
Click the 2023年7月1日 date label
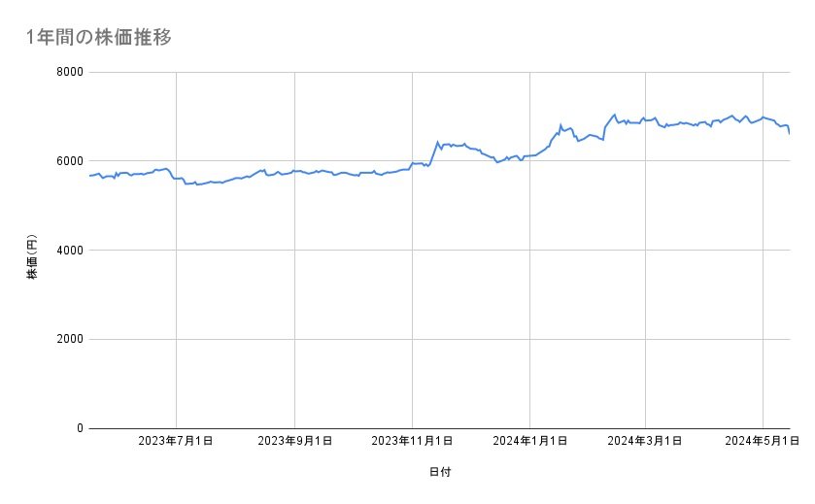[x=176, y=442]
